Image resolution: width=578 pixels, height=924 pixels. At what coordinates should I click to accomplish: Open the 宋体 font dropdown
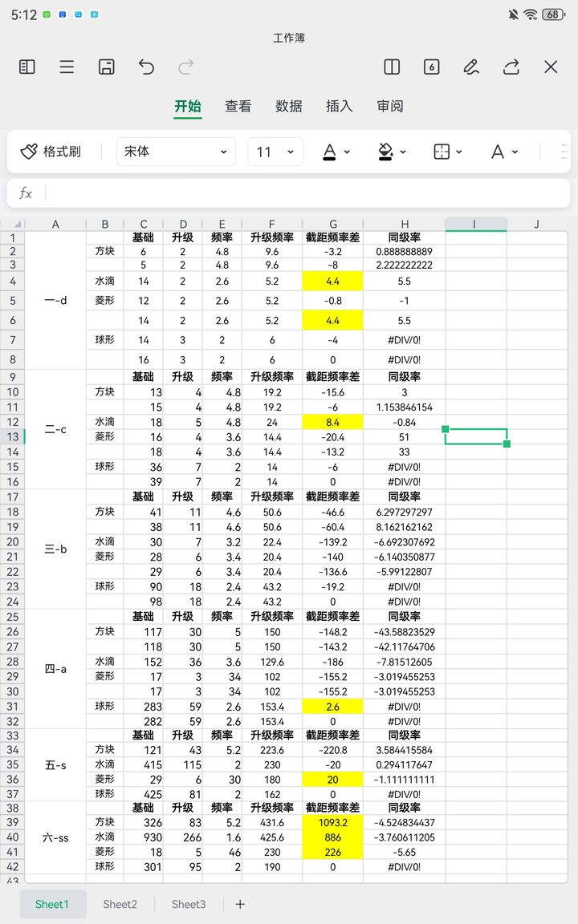click(x=176, y=152)
